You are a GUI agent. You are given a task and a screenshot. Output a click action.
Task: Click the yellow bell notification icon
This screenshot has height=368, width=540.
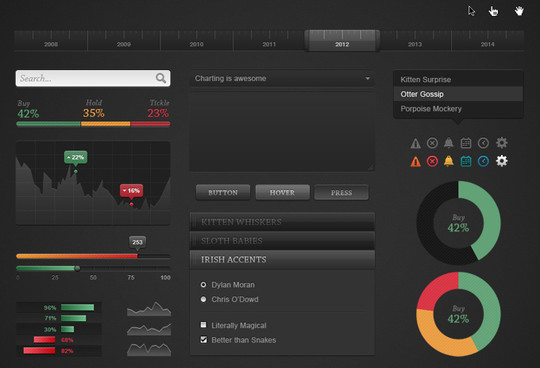tap(448, 161)
